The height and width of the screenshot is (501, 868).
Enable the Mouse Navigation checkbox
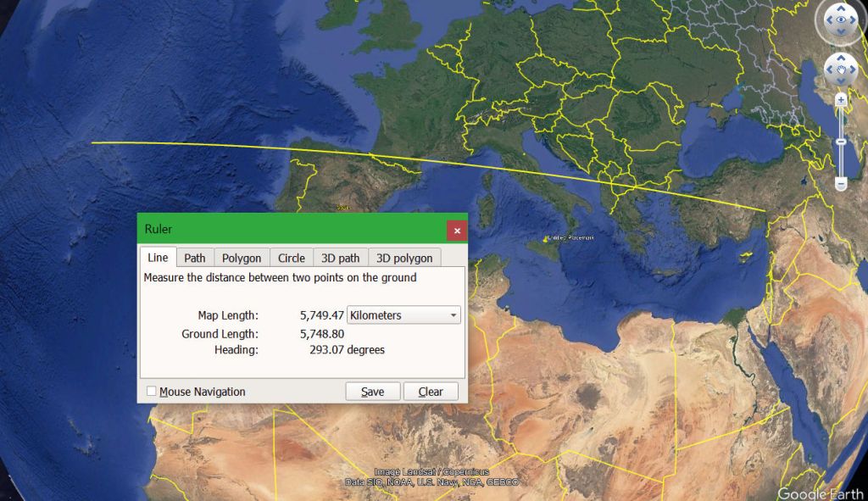click(x=152, y=392)
